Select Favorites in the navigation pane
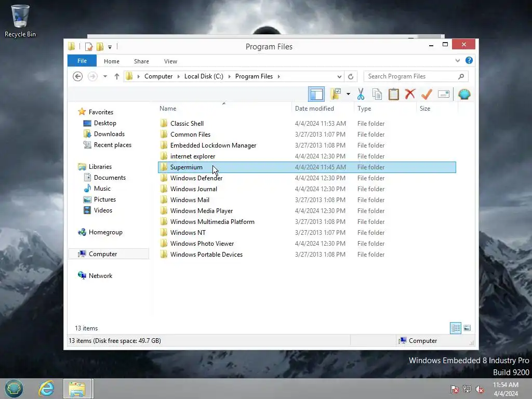This screenshot has width=532, height=399. (101, 112)
